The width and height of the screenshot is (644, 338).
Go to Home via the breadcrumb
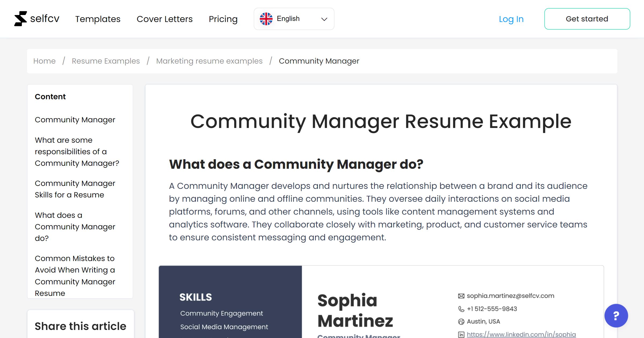point(44,61)
